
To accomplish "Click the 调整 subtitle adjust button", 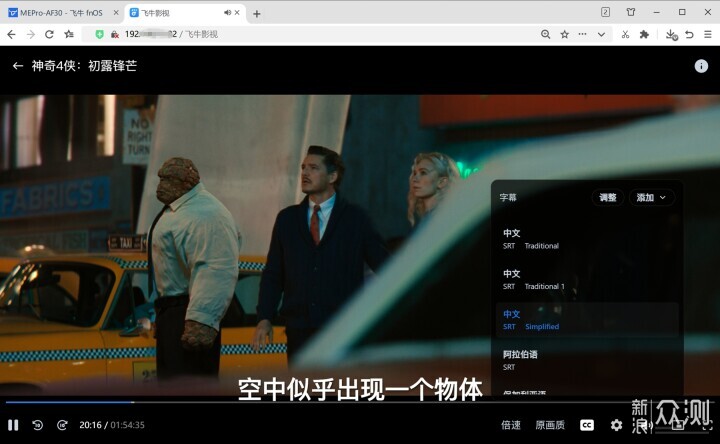I will (608, 197).
